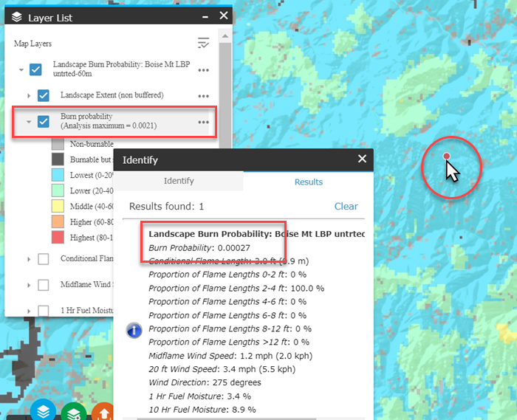Screen dimensions: 517x420
Task: Enable the Conditional Flame layer checkbox
Action: coord(44,259)
